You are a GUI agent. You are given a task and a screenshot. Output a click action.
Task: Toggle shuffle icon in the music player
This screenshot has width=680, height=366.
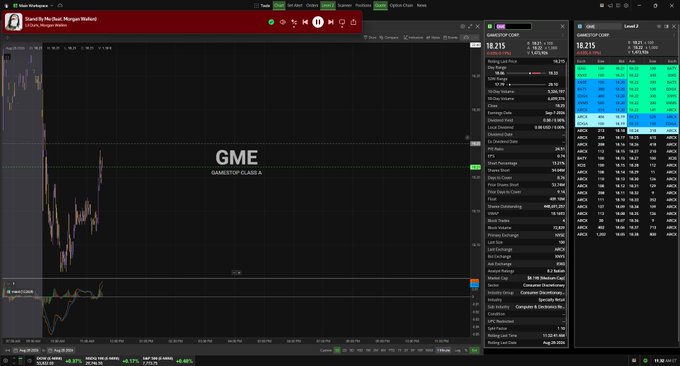coord(294,22)
